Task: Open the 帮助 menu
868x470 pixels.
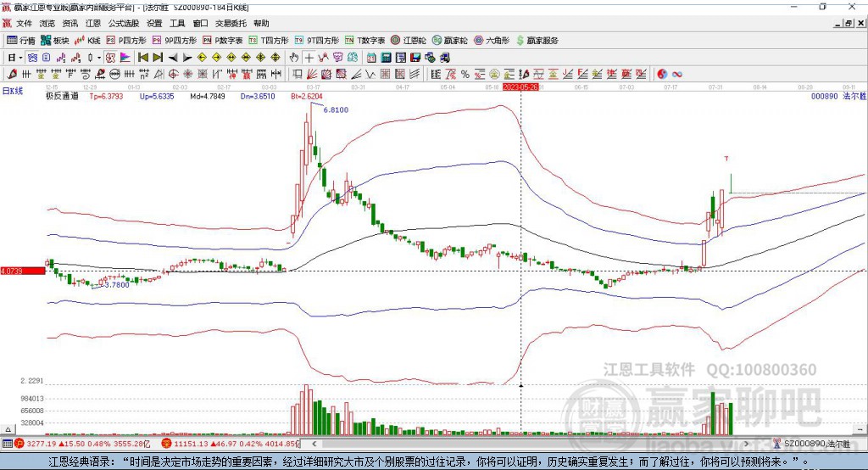Action: 261,23
